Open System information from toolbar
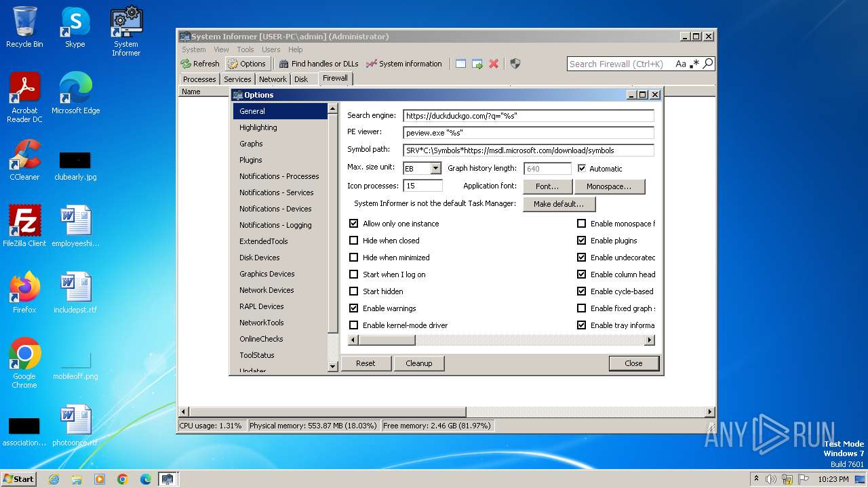868x488 pixels. [403, 64]
